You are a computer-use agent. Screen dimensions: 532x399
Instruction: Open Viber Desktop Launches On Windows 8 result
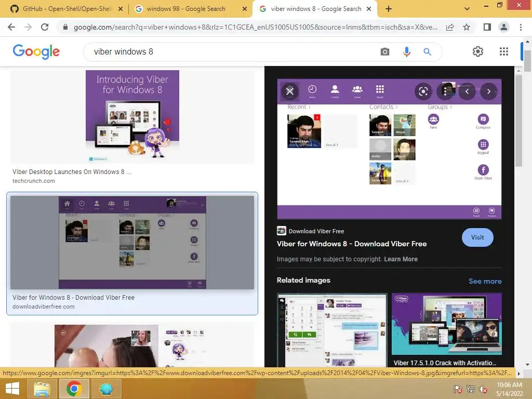pyautogui.click(x=72, y=171)
